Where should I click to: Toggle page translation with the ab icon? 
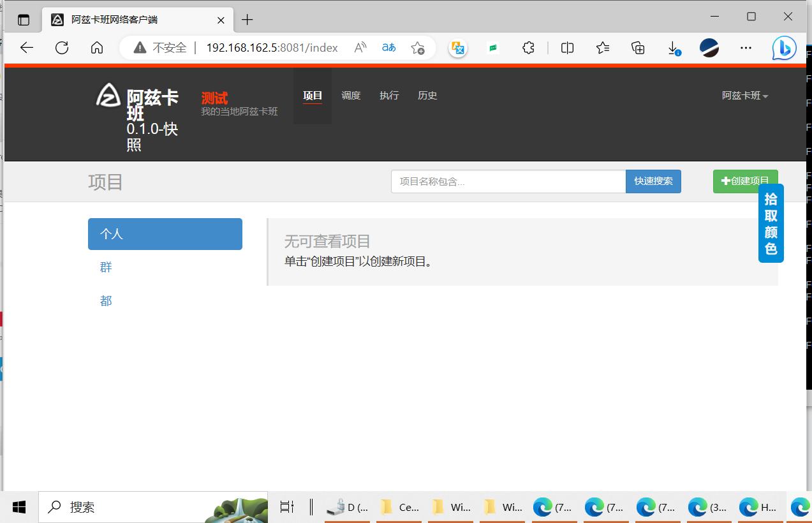pyautogui.click(x=388, y=47)
